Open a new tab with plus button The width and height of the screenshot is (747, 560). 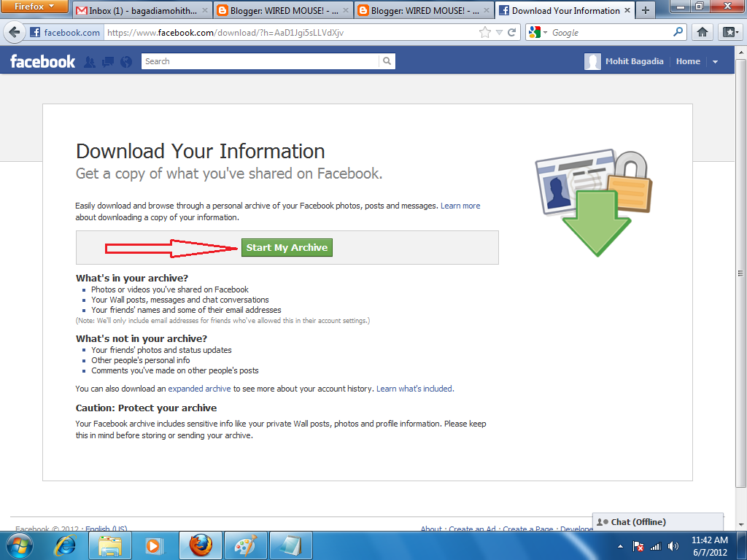pyautogui.click(x=645, y=10)
